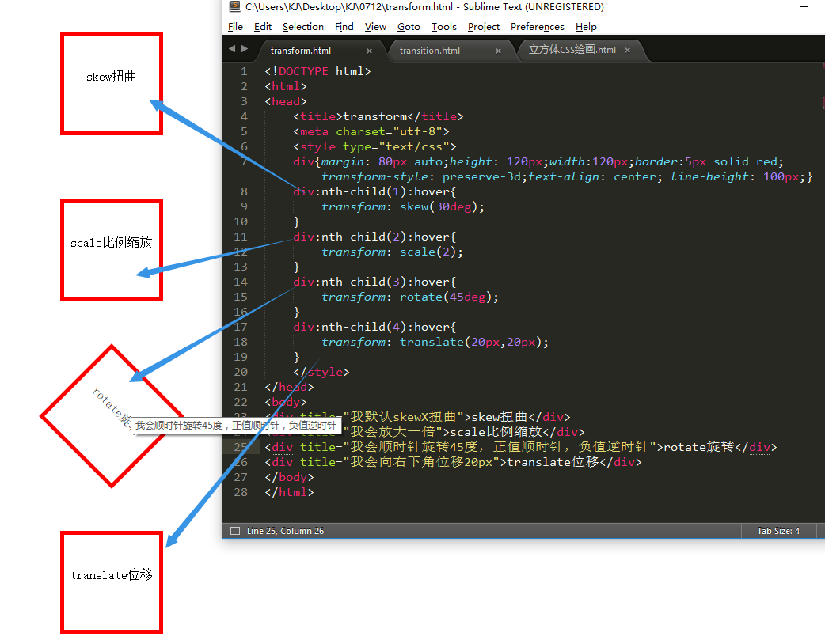The height and width of the screenshot is (644, 825).
Task: Click the Line 25, Column 26 status text
Action: [x=285, y=531]
